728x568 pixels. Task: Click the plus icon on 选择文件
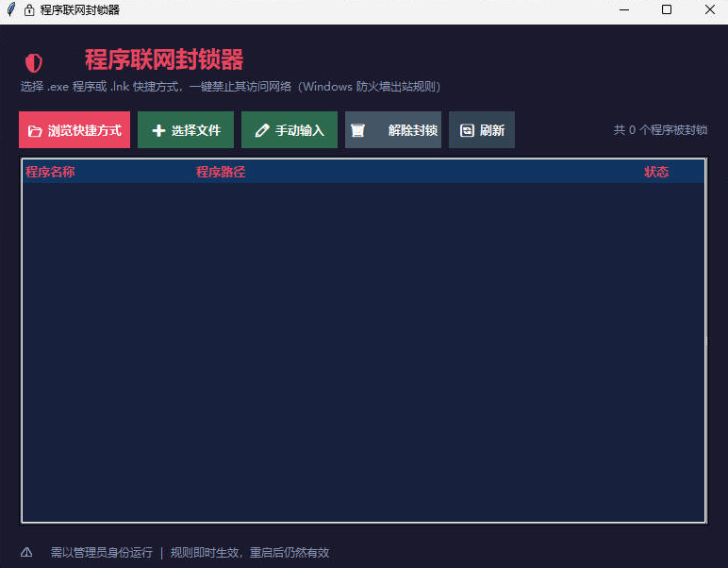[x=158, y=131]
